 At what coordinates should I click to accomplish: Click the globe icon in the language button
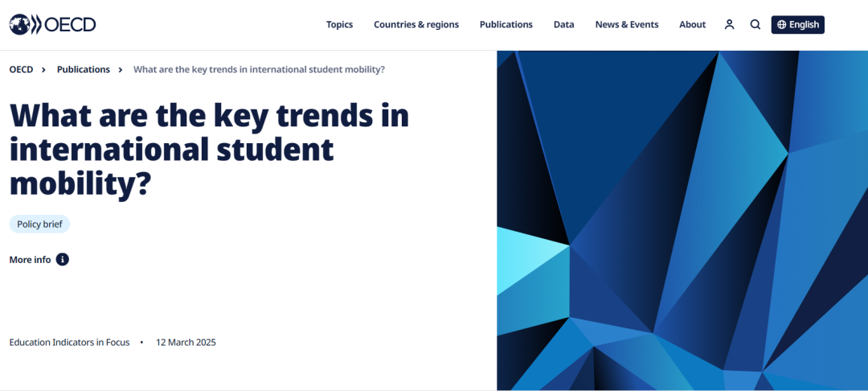[780, 25]
